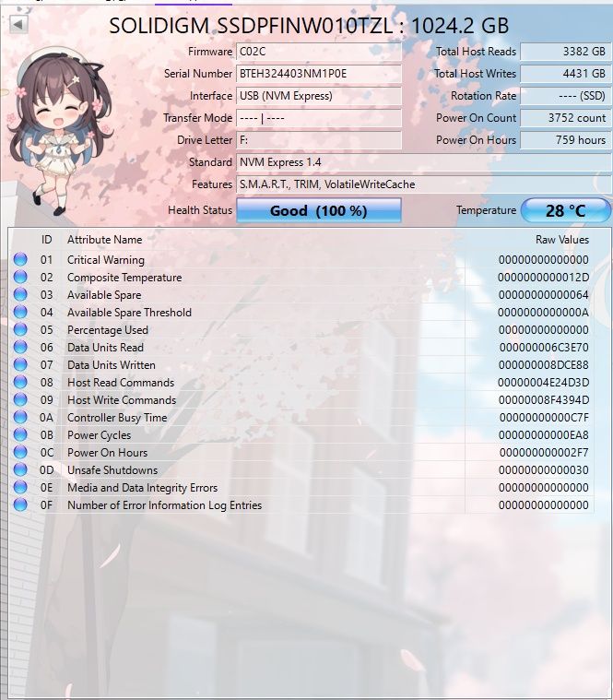The image size is (613, 700).
Task: Select the Data Units Written attribute name
Action: pyautogui.click(x=112, y=364)
